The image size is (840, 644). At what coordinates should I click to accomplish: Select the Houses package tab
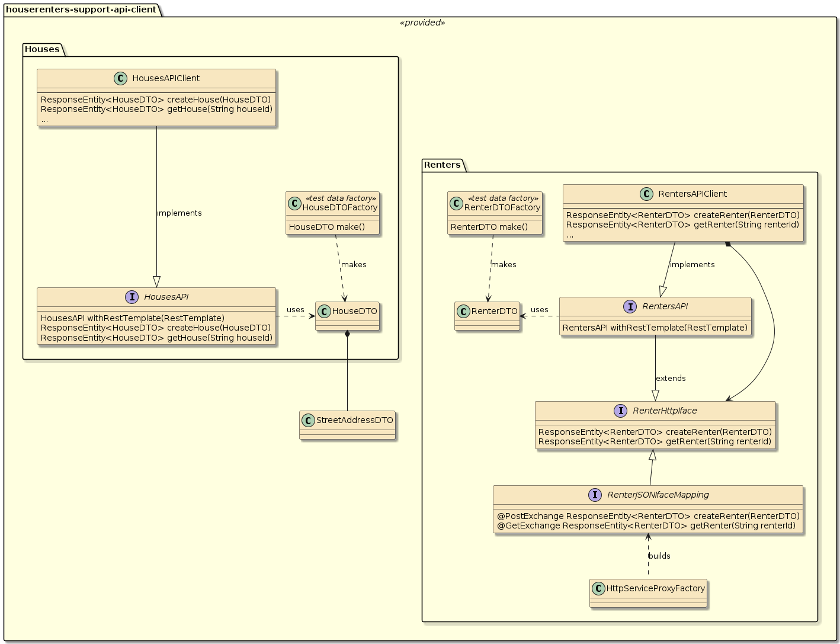point(43,49)
